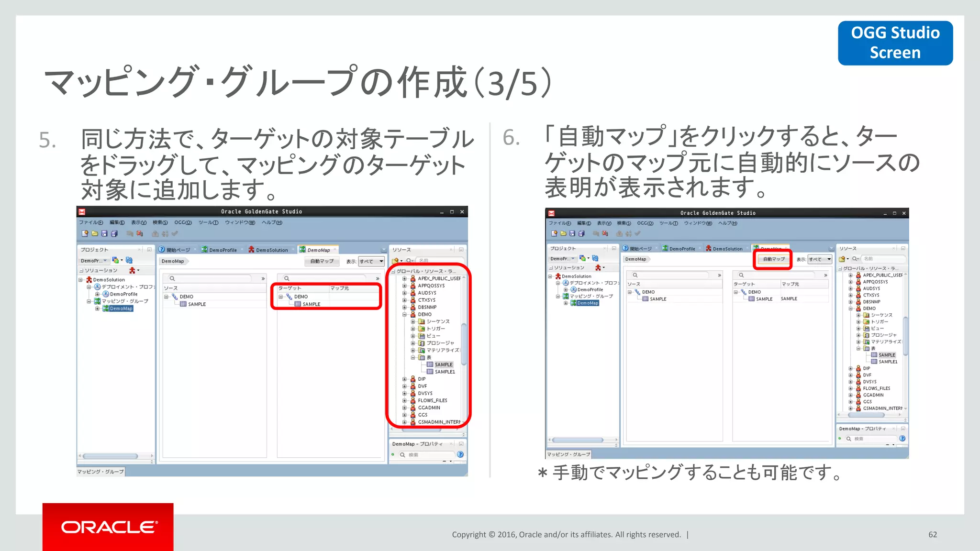Open the すべて display dropdown in left window

point(372,261)
